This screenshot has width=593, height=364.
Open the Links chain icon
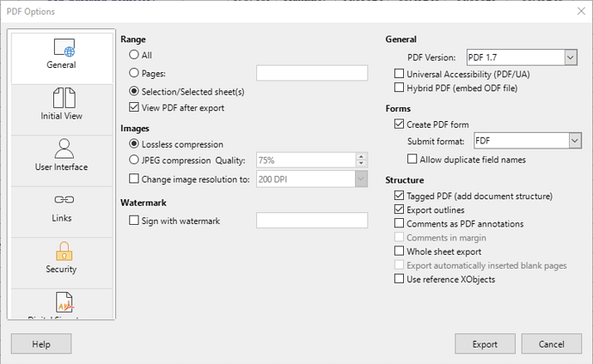point(64,199)
